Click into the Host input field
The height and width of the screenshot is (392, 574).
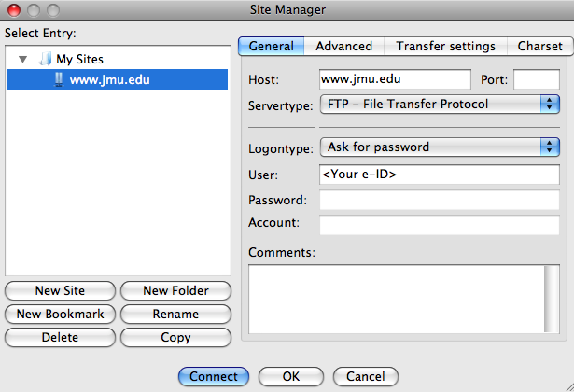tap(395, 79)
